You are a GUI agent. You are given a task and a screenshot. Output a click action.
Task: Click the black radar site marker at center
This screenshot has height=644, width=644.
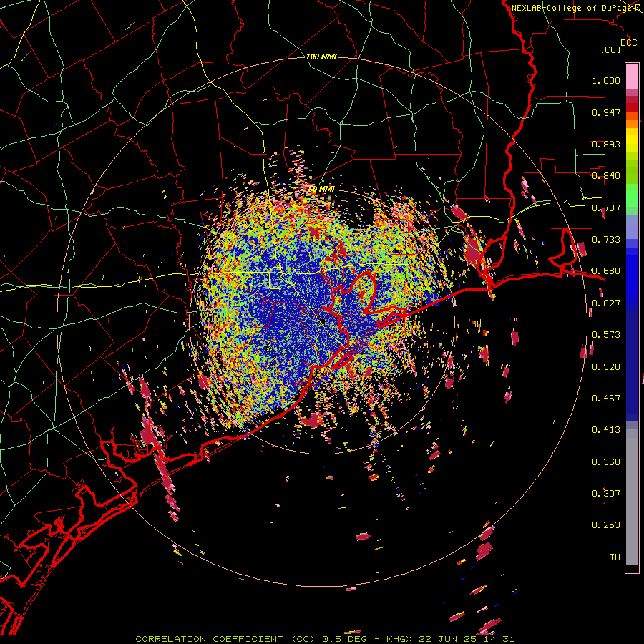point(323,321)
